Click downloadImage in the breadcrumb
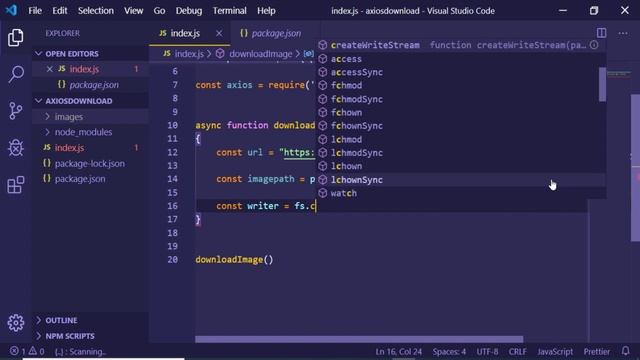 pyautogui.click(x=260, y=54)
